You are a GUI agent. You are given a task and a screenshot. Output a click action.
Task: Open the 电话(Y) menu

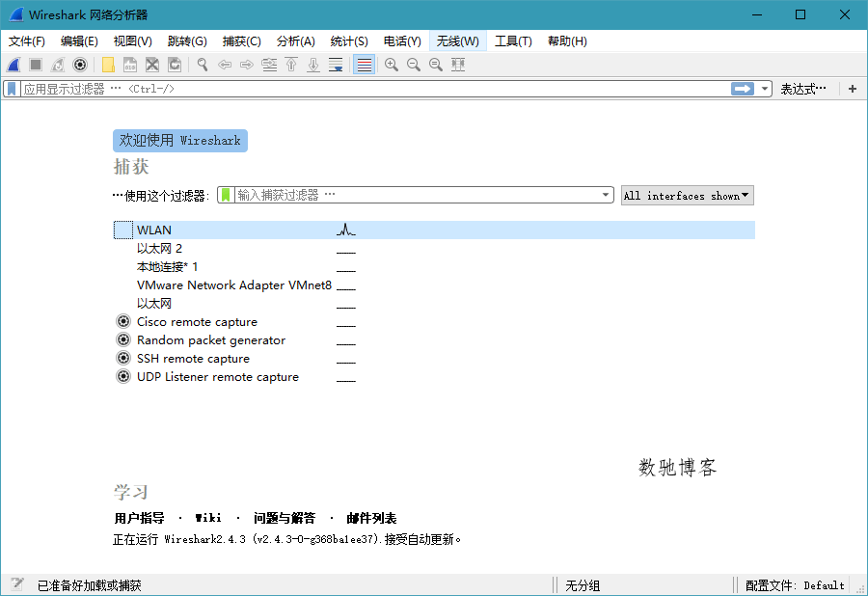(x=402, y=41)
